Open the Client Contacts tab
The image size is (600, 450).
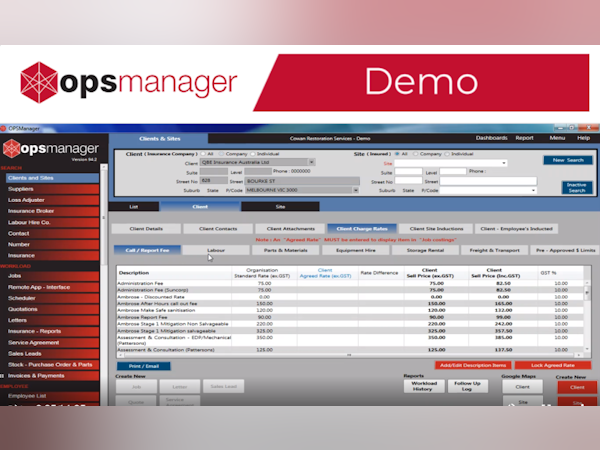[x=218, y=229]
